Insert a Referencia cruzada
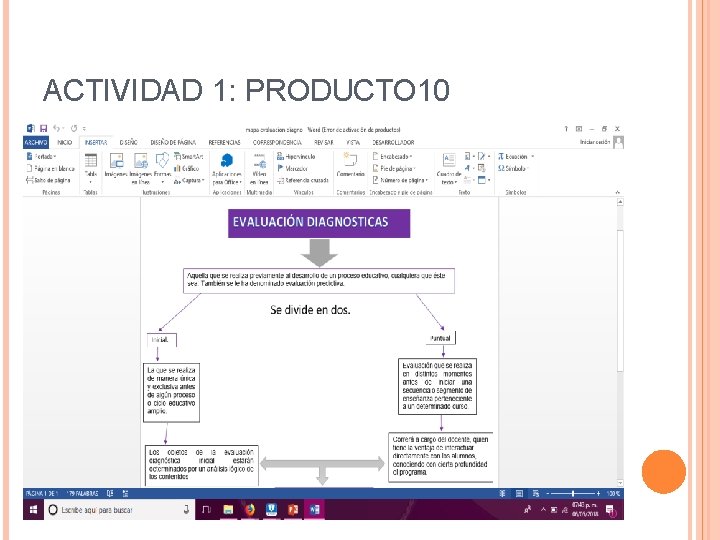The height and width of the screenshot is (540, 720). click(303, 180)
